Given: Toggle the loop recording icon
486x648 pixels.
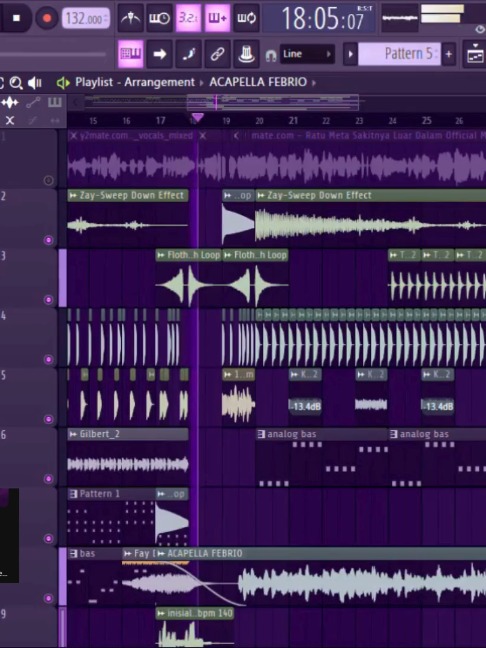Looking at the screenshot, I should pos(246,18).
